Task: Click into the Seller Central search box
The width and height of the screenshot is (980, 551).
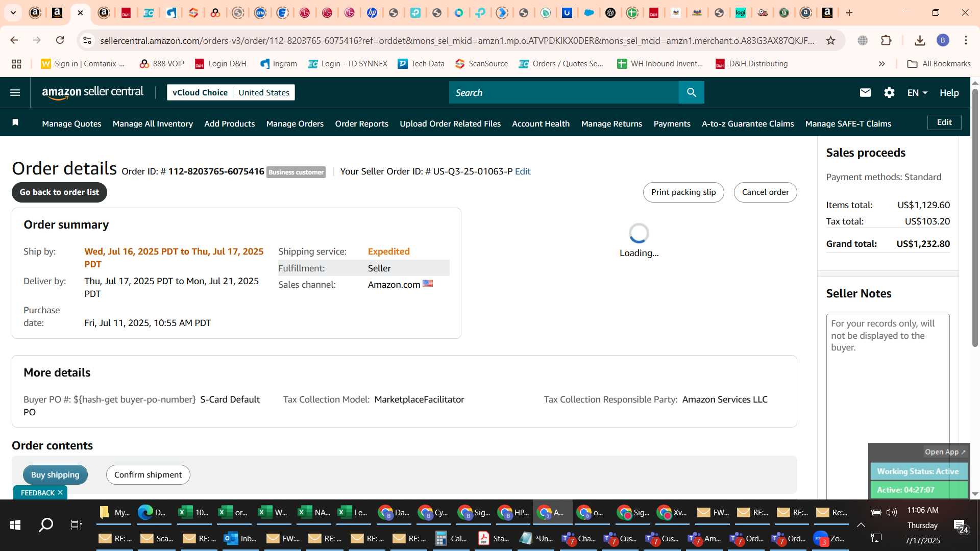Action: pos(564,92)
